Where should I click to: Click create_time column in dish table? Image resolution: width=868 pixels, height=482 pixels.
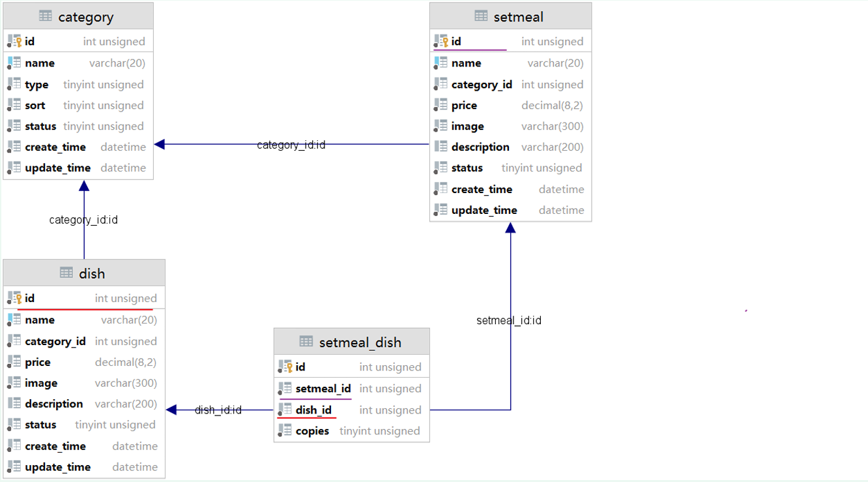coord(55,447)
